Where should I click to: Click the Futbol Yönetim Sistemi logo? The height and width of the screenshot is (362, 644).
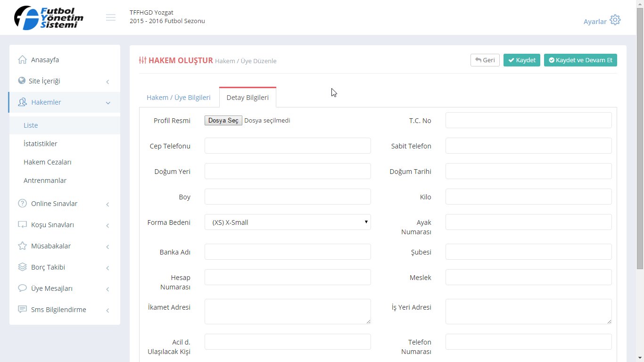pos(49,18)
